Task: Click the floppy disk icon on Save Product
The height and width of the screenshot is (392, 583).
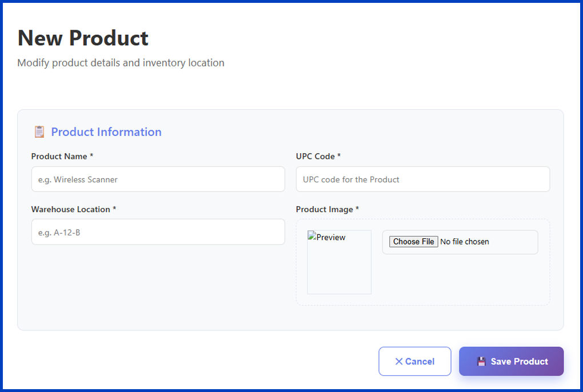Action: (x=481, y=361)
